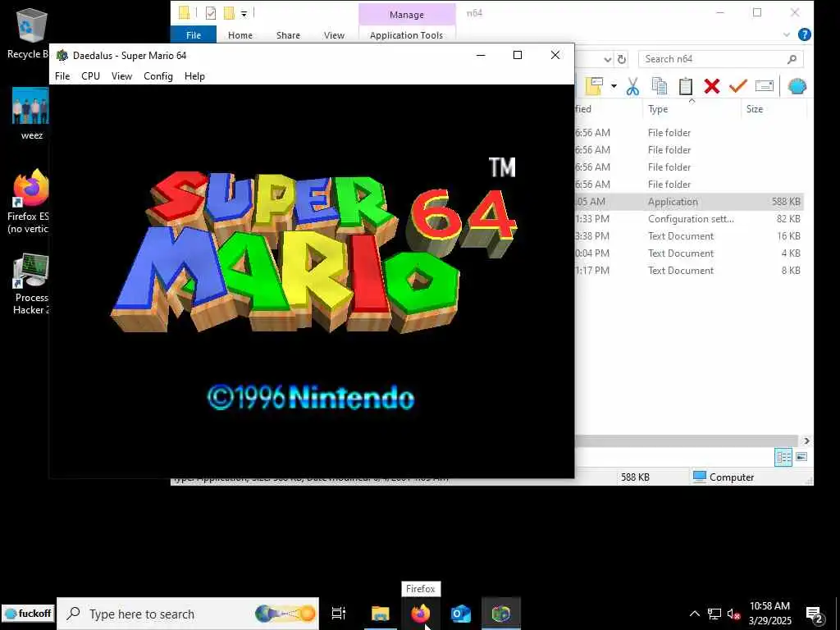840x630 pixels.
Task: Expand the address bar history dropdown
Action: (608, 59)
